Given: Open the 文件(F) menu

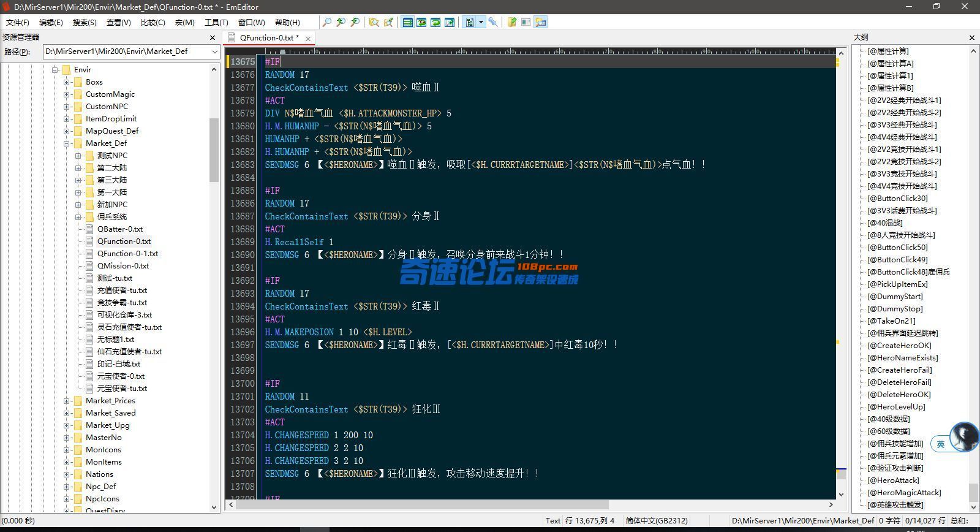Looking at the screenshot, I should coord(18,22).
